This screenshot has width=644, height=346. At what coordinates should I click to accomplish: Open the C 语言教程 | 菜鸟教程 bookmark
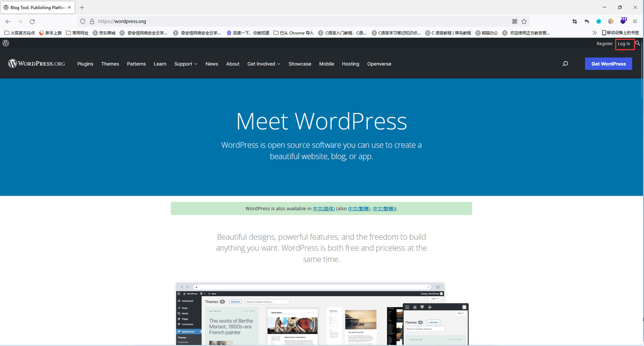point(448,33)
